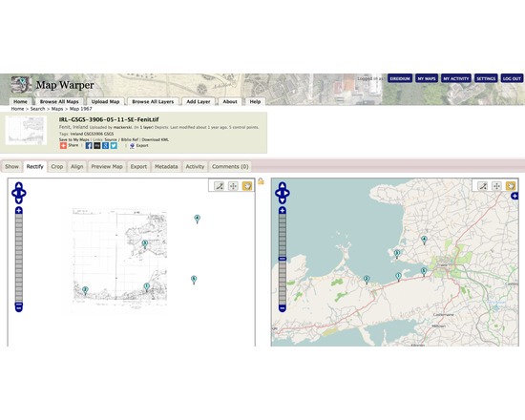Toggle the padlock between the two maps
525x420 pixels.
click(261, 181)
